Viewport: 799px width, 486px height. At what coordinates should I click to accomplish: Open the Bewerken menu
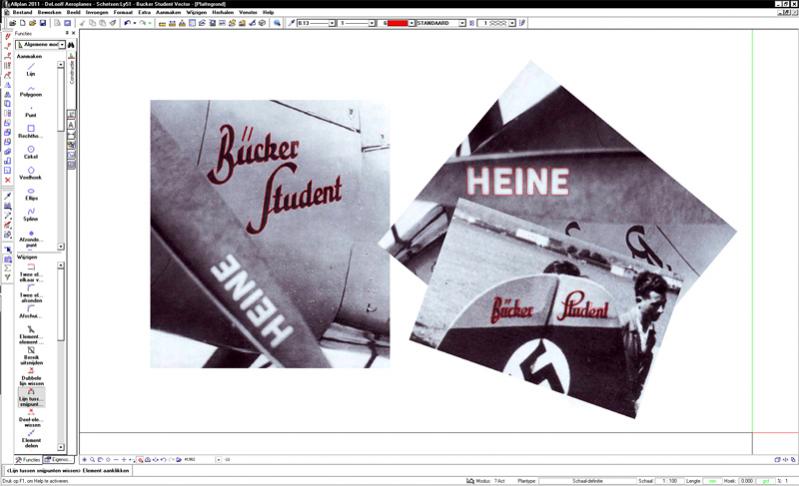click(x=48, y=12)
